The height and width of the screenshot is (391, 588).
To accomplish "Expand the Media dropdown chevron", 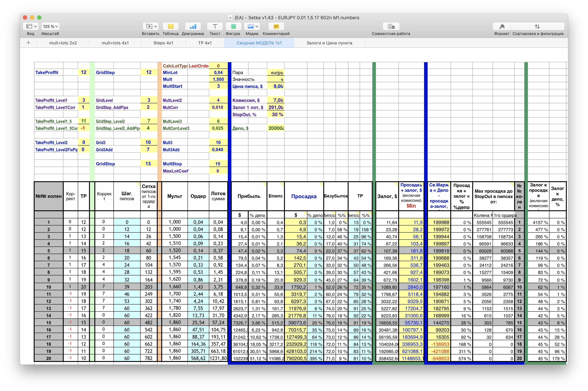I will pyautogui.click(x=257, y=26).
